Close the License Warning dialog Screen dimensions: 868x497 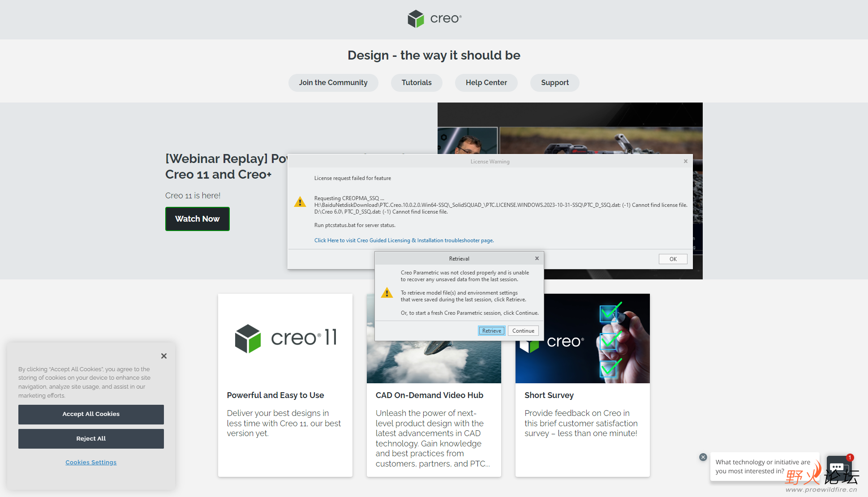pos(685,161)
